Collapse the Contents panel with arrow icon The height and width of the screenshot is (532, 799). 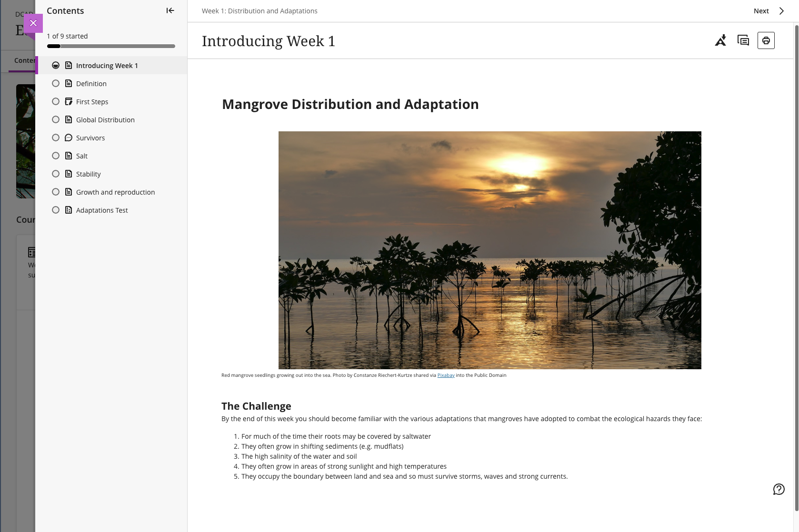[x=170, y=10]
